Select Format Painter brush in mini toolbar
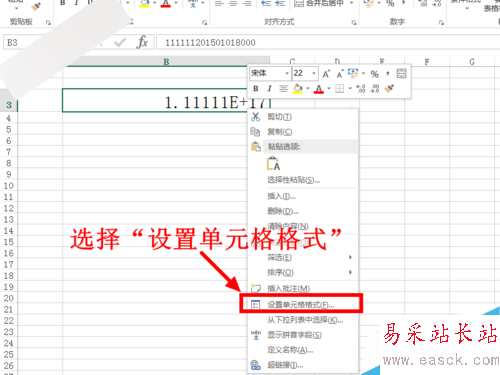Image resolution: width=500 pixels, height=375 pixels. (389, 89)
